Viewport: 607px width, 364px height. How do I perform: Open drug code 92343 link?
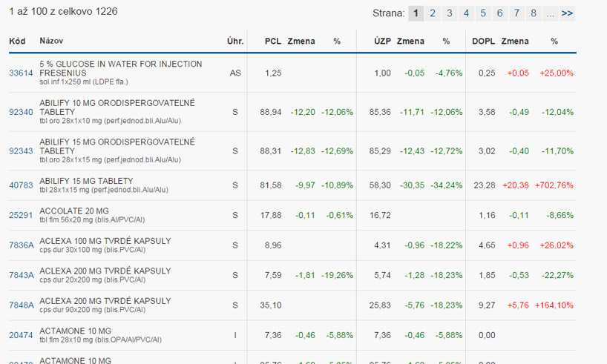pos(21,151)
